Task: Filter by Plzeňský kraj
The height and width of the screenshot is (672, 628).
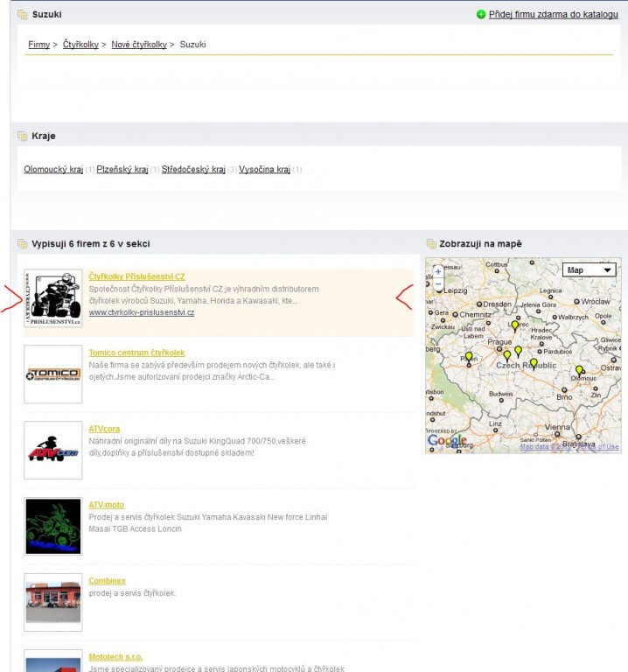Action: pos(122,169)
